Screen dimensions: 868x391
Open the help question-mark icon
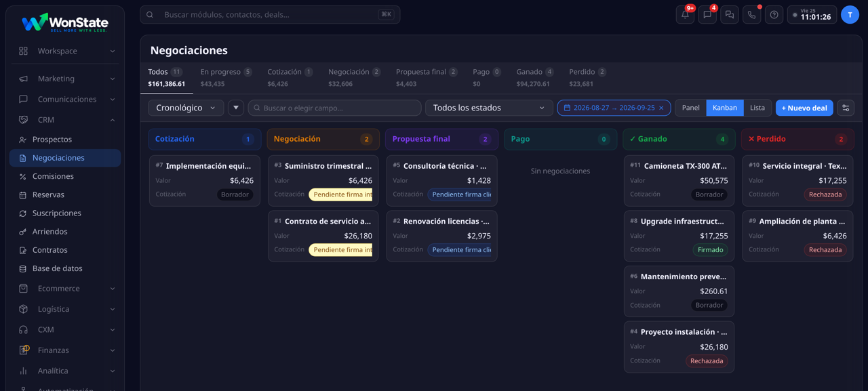tap(774, 14)
